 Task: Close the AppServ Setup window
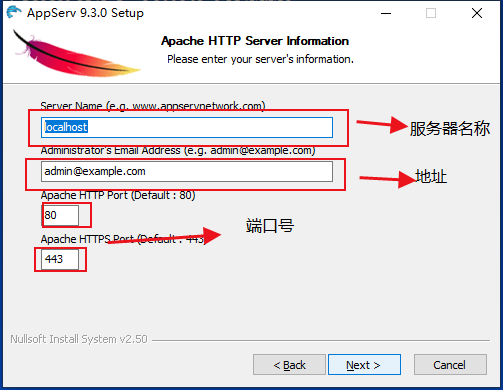click(477, 13)
